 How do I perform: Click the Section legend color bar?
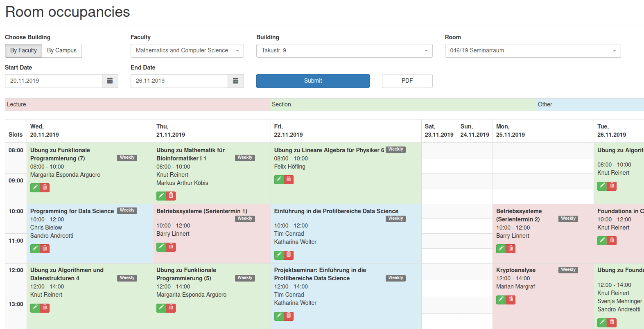pos(403,105)
